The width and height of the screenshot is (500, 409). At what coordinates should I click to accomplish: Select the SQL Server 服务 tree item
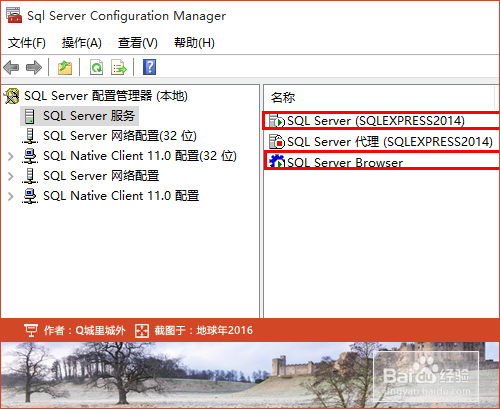89,116
